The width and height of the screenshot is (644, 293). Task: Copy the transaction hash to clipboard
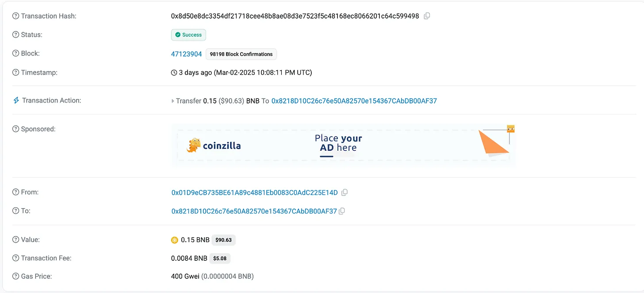(427, 16)
